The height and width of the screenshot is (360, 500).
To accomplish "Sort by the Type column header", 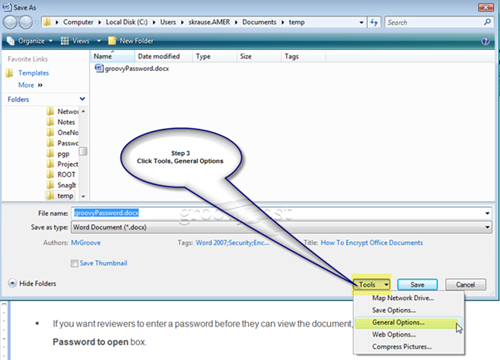I will click(214, 56).
